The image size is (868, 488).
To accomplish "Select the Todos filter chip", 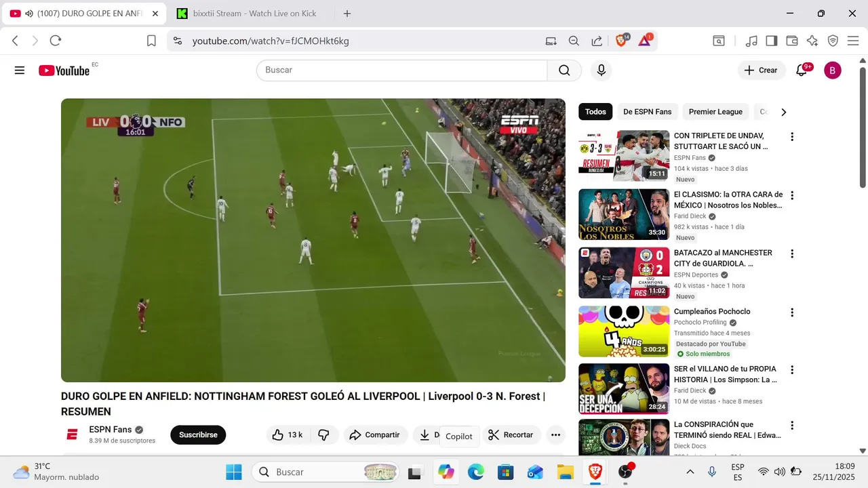I will [x=595, y=112].
